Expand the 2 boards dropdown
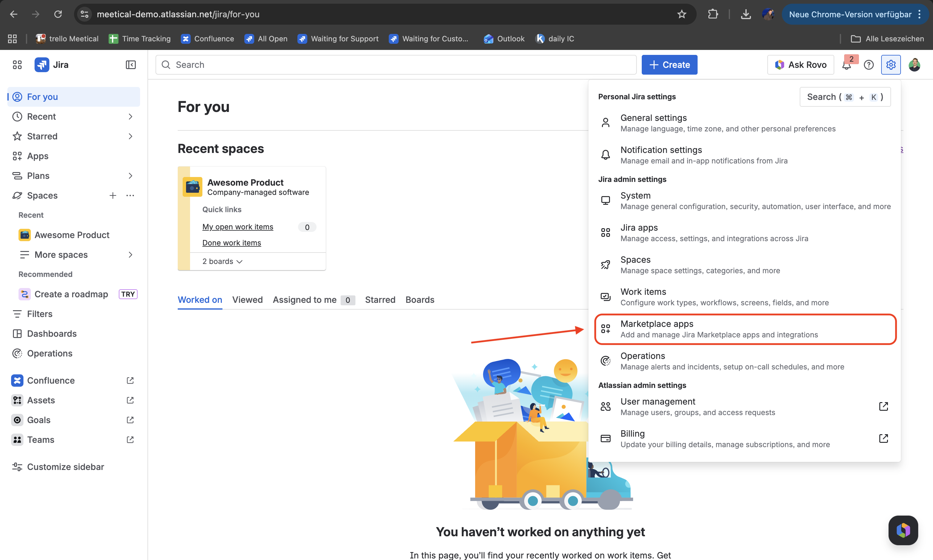The image size is (933, 560). 222,261
